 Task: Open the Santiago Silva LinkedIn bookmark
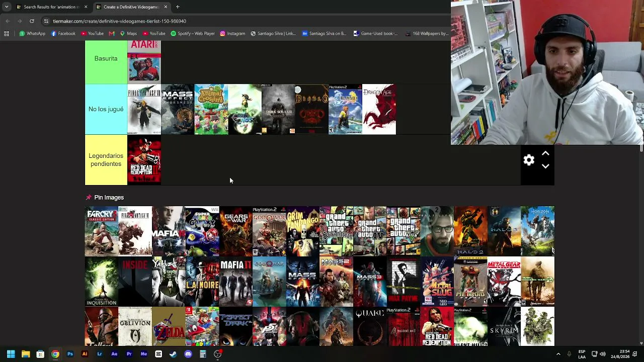pos(273,34)
